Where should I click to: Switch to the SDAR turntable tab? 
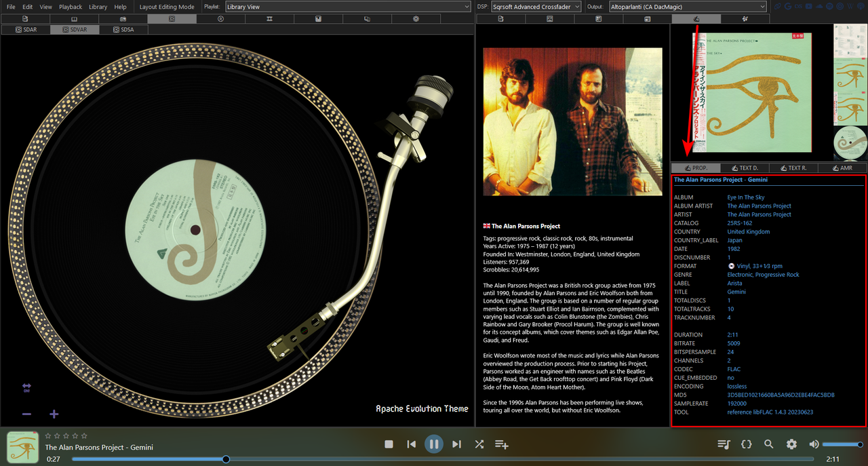[26, 30]
